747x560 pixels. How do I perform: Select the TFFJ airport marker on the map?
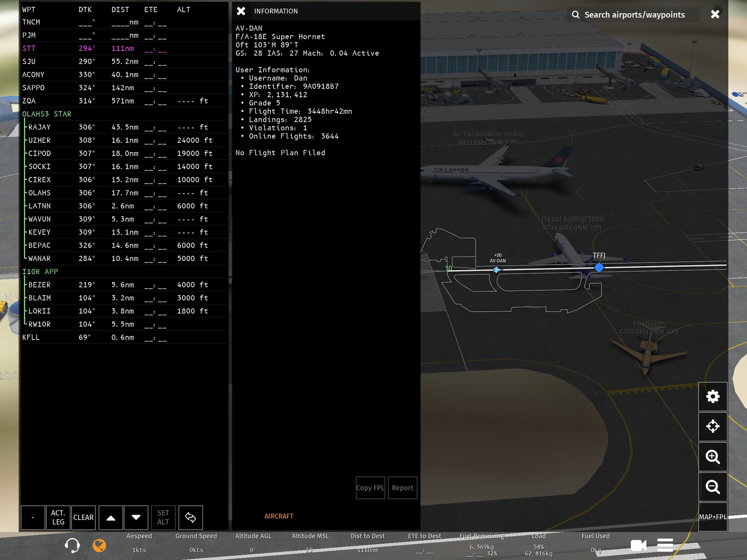point(599,267)
